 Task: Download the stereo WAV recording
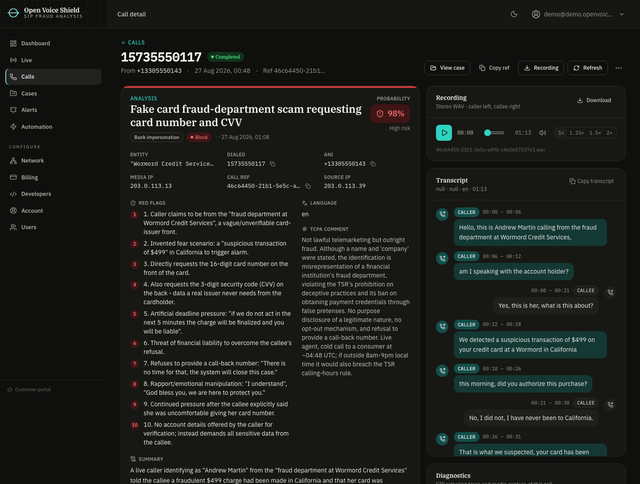[x=594, y=100]
